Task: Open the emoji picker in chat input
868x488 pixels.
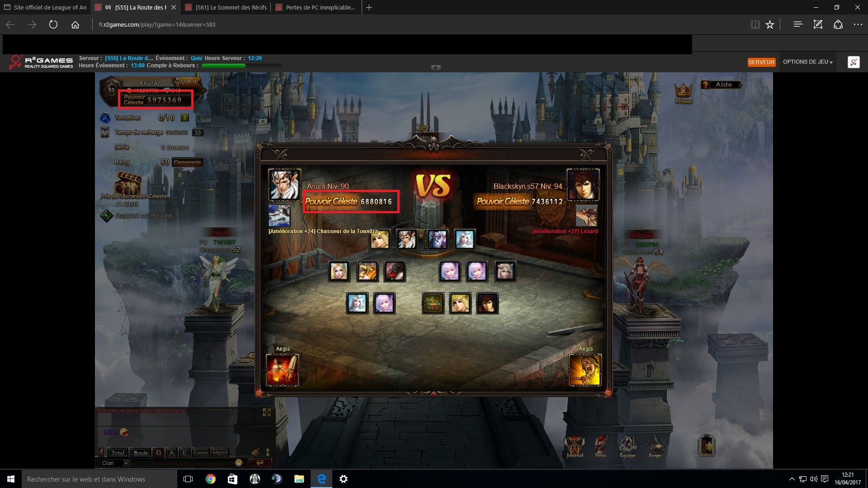Action: tap(239, 462)
